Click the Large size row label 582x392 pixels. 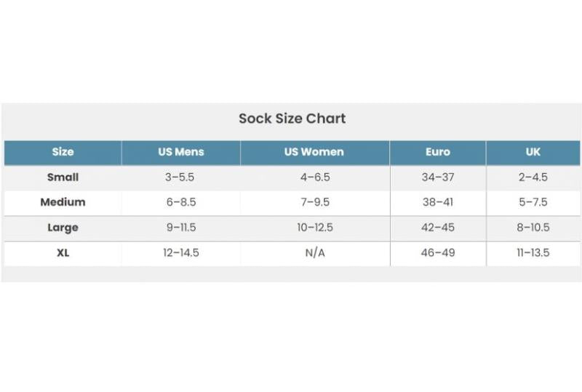coord(63,228)
